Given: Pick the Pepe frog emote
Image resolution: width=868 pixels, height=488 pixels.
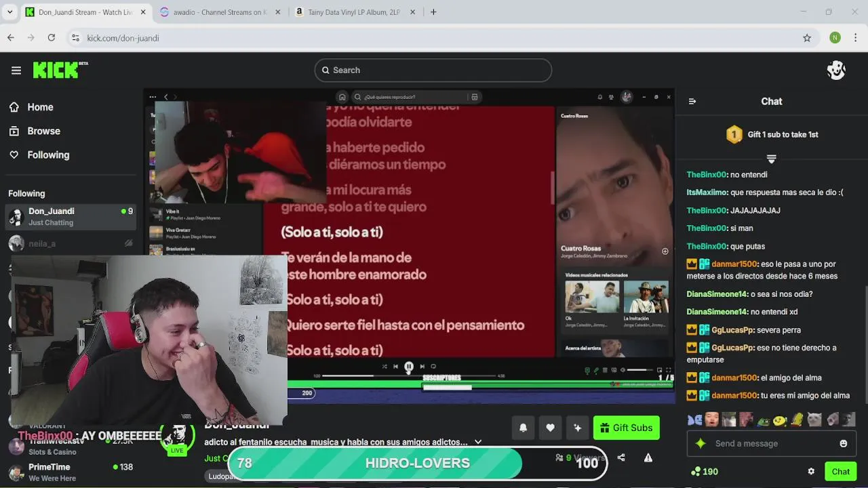Looking at the screenshot, I should click(763, 420).
